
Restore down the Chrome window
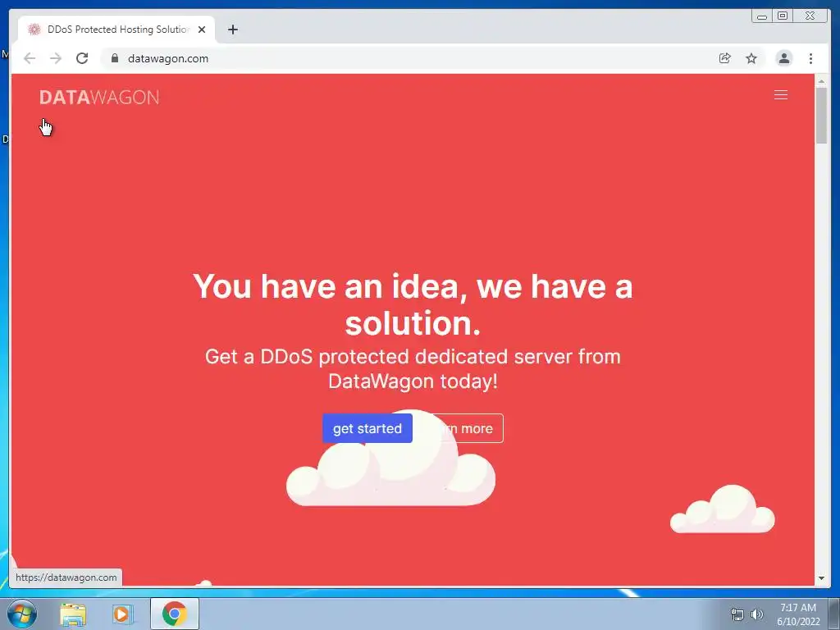point(783,16)
